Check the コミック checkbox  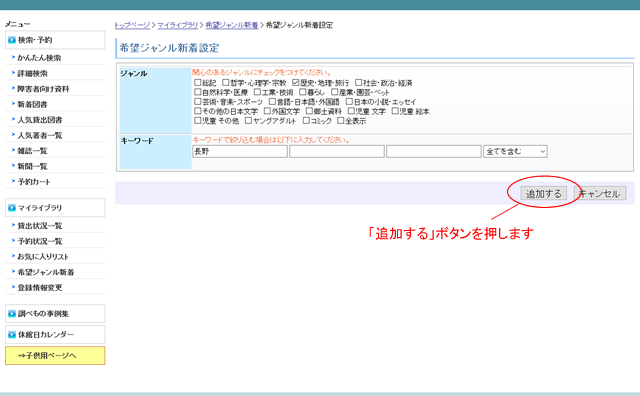point(306,120)
